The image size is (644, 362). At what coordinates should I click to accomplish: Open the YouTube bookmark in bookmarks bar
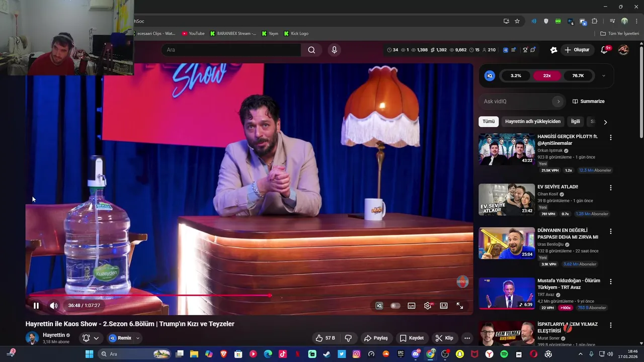click(x=193, y=34)
